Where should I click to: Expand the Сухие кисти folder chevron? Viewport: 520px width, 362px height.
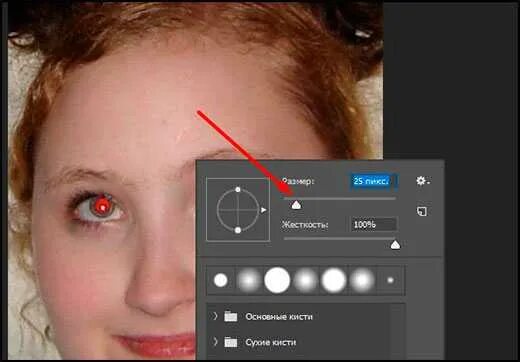(x=215, y=342)
